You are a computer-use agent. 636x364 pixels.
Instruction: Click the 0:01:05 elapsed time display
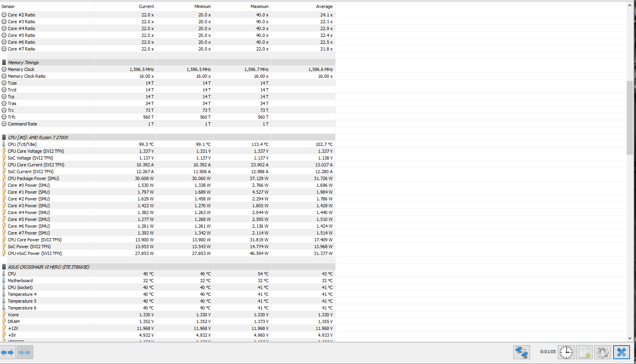tap(548, 352)
